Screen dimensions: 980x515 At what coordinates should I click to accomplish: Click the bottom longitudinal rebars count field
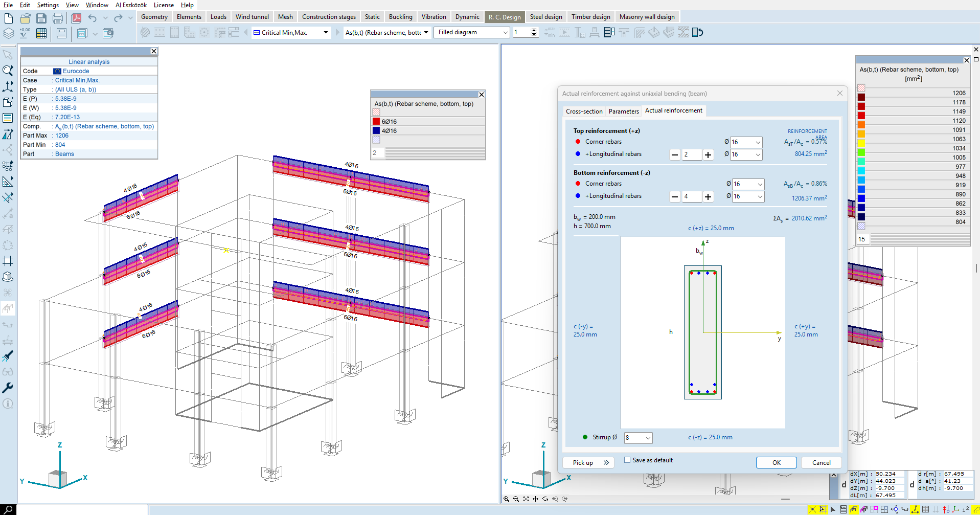pyautogui.click(x=692, y=196)
